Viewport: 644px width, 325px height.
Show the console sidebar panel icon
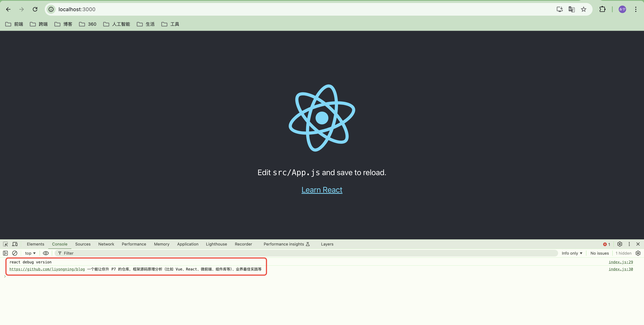[5, 253]
